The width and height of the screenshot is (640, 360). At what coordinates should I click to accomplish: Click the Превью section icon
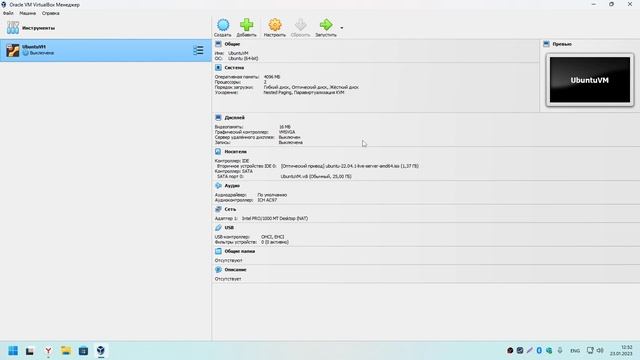tap(547, 44)
